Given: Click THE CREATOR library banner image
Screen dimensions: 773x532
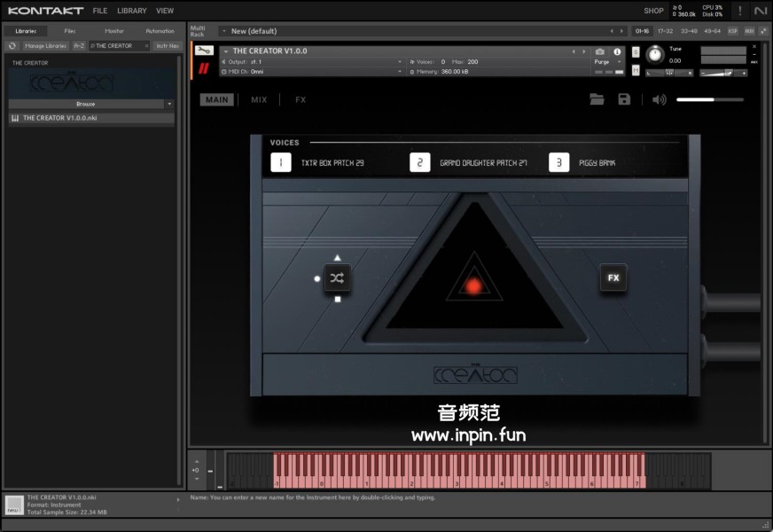Looking at the screenshot, I should [x=91, y=82].
